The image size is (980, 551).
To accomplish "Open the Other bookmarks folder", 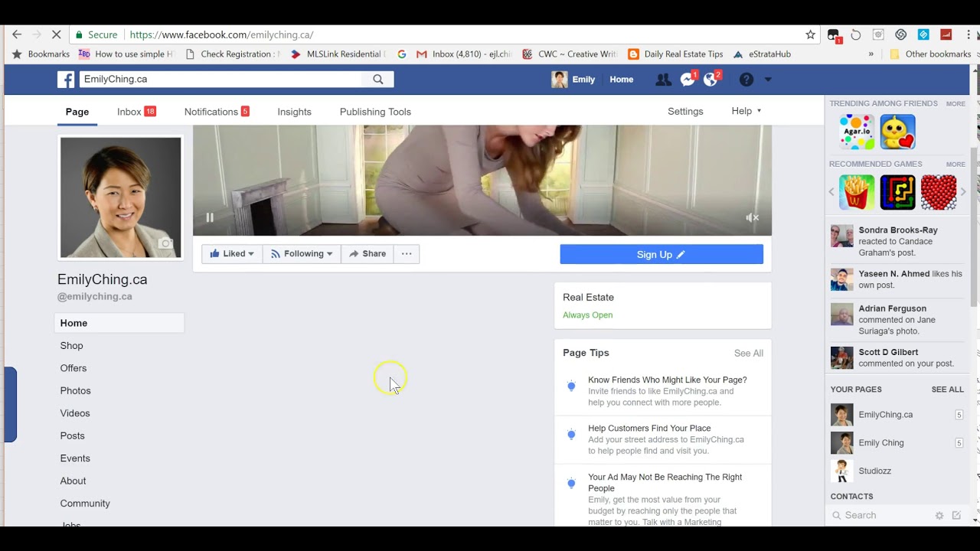I will [929, 54].
